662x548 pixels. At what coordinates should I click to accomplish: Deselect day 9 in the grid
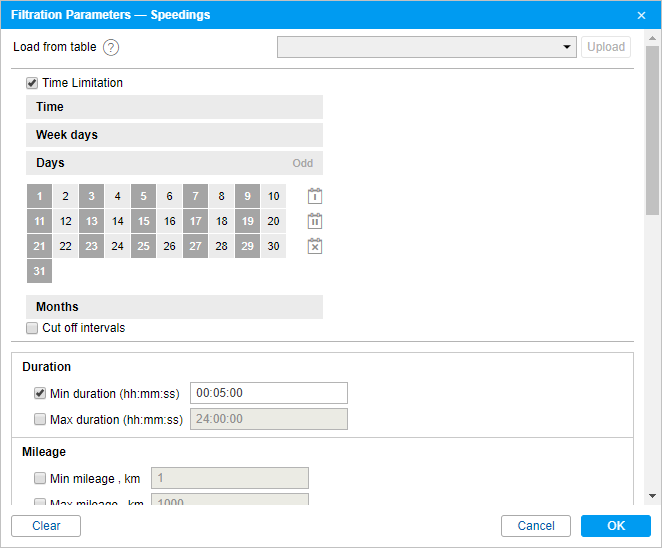click(247, 196)
